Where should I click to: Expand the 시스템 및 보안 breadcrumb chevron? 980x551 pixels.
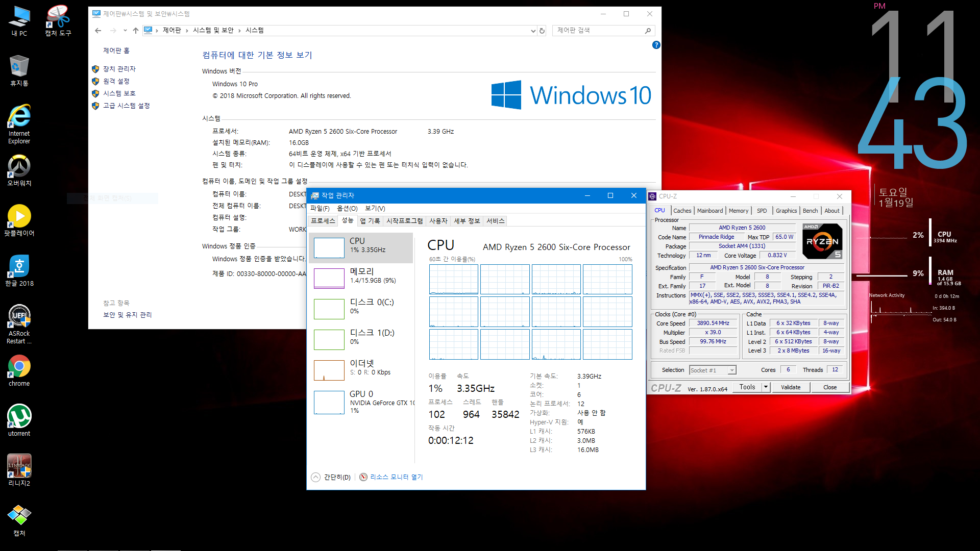[x=239, y=31]
